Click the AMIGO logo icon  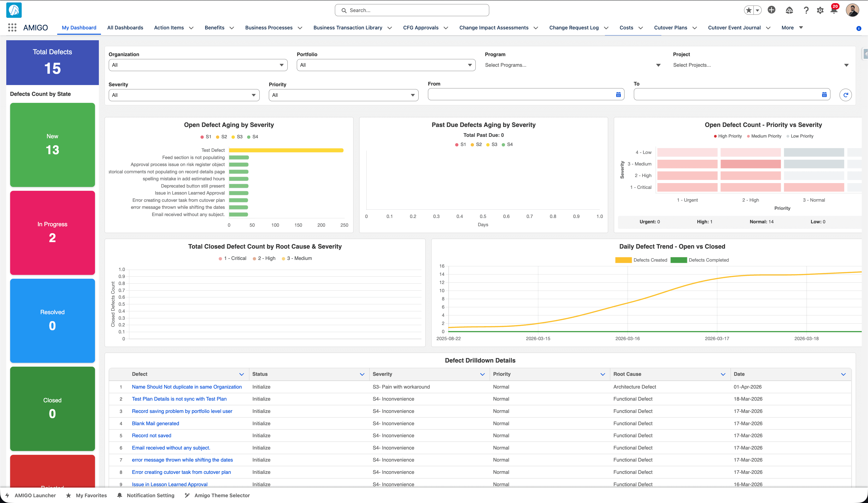pos(14,10)
